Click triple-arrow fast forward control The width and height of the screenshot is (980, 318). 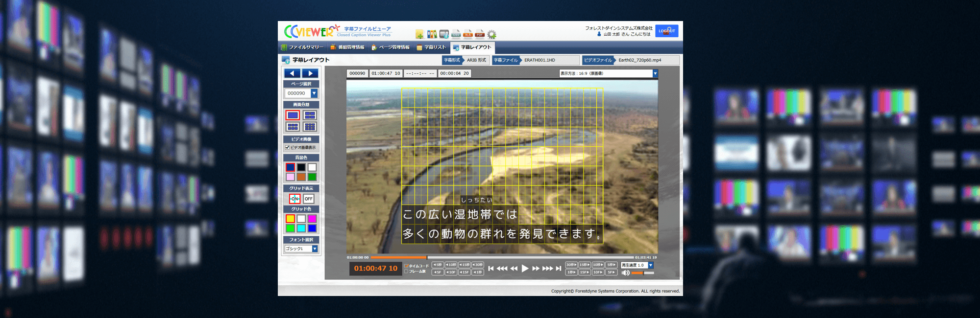(547, 269)
